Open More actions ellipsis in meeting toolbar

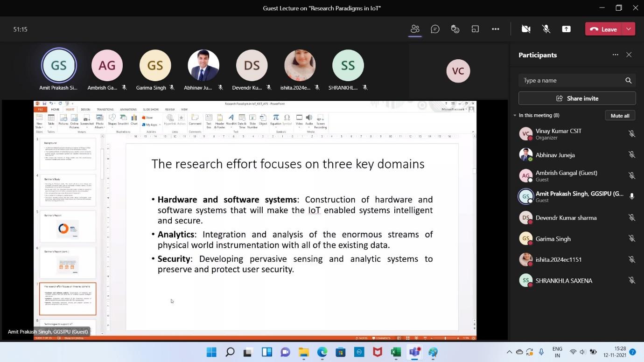click(x=495, y=29)
